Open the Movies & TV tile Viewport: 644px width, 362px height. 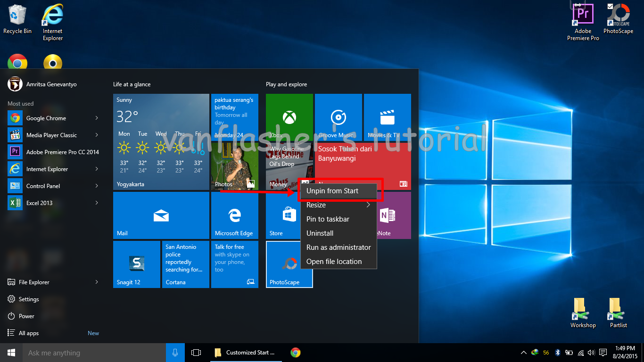pos(387,117)
